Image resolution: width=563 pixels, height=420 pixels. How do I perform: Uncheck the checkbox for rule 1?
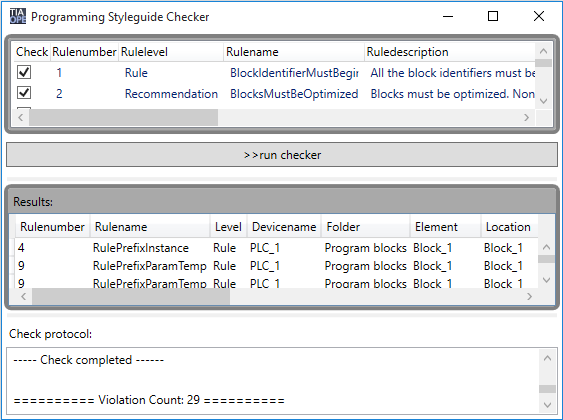24,72
